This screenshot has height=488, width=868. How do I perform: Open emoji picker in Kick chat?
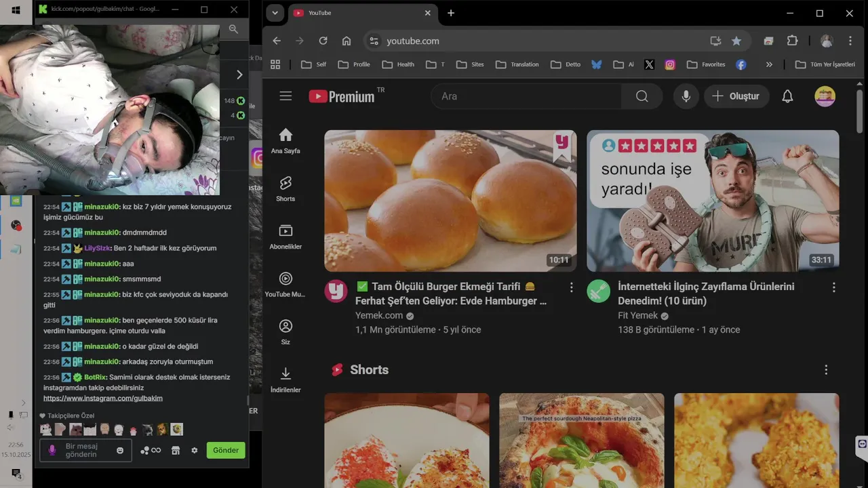click(x=120, y=450)
